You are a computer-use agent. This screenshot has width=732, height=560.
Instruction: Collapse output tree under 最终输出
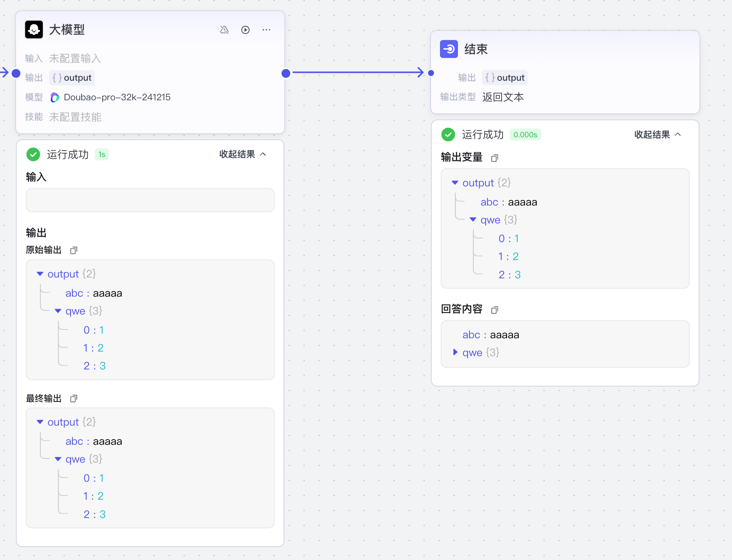tap(40, 422)
